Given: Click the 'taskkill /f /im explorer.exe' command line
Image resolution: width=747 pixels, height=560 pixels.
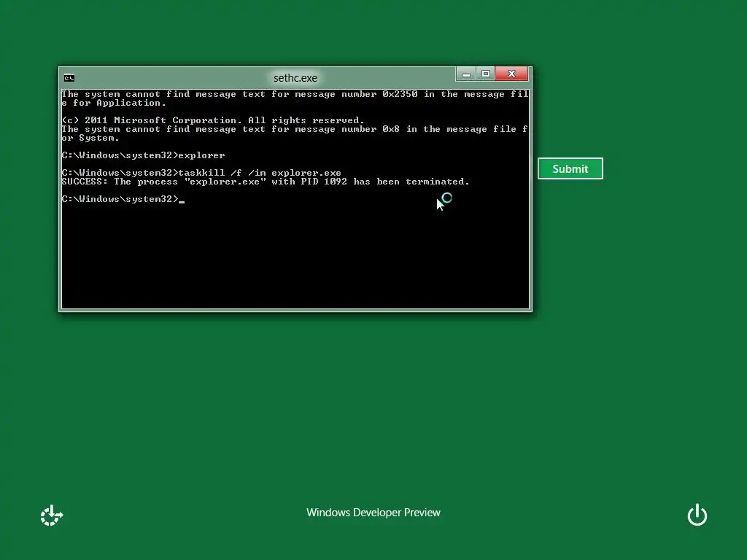Looking at the screenshot, I should [201, 173].
